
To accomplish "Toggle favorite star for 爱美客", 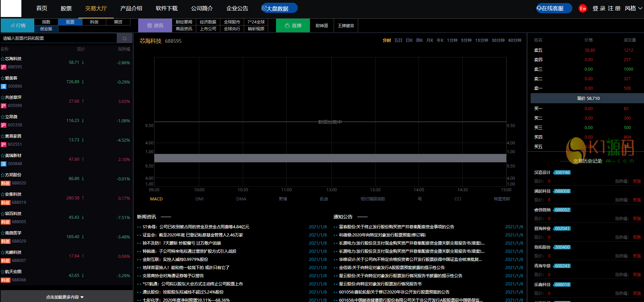I will click(x=3, y=78).
